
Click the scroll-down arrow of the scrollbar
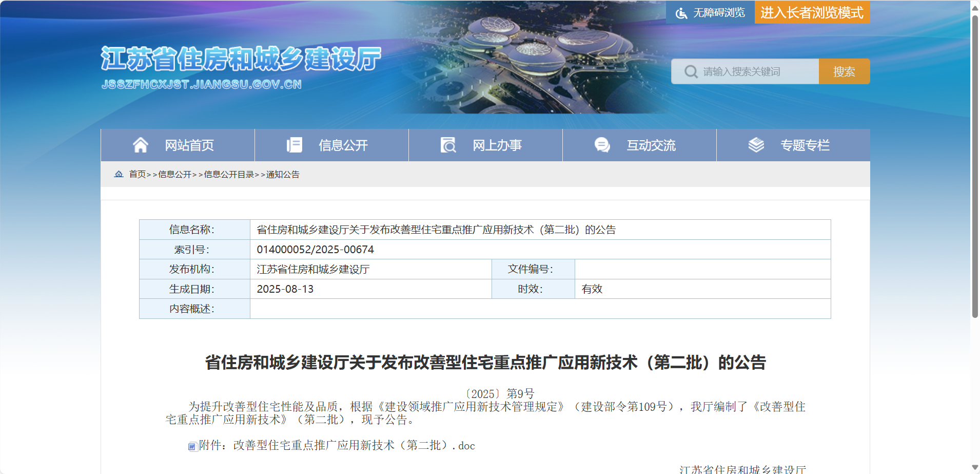[975, 468]
